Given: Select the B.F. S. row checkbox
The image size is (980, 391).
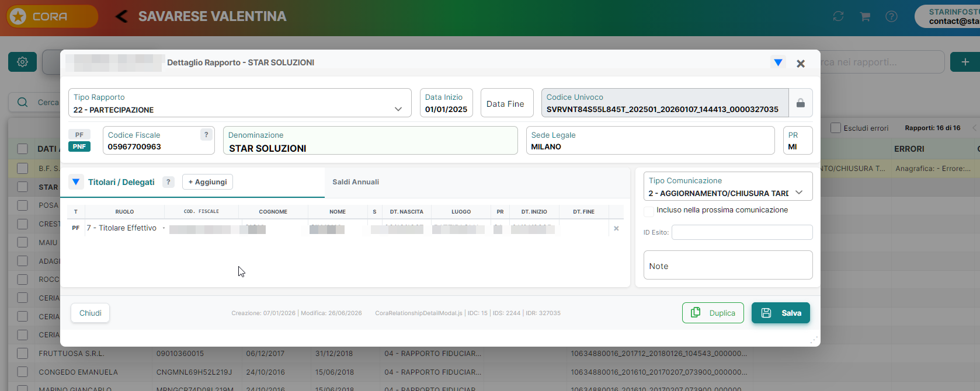Looking at the screenshot, I should pyautogui.click(x=22, y=168).
